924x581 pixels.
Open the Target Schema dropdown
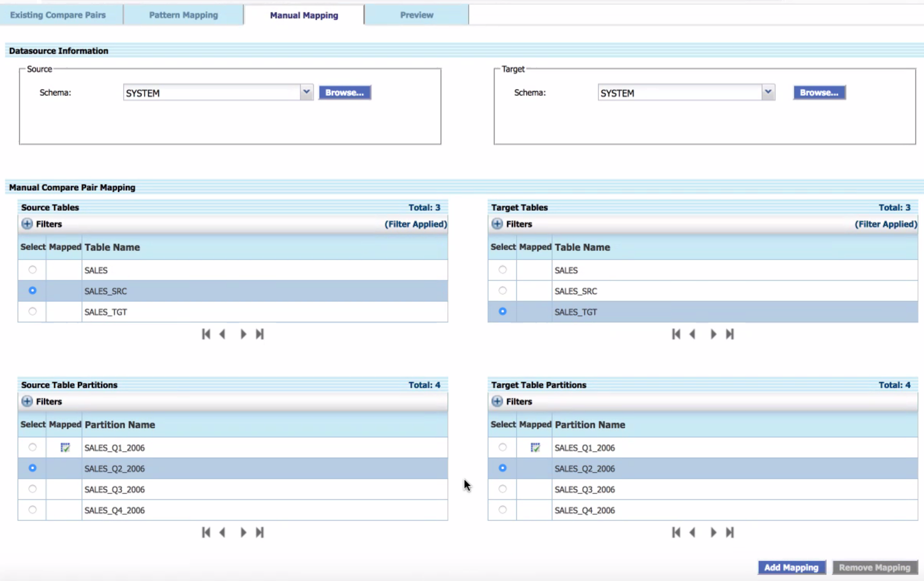pos(768,92)
